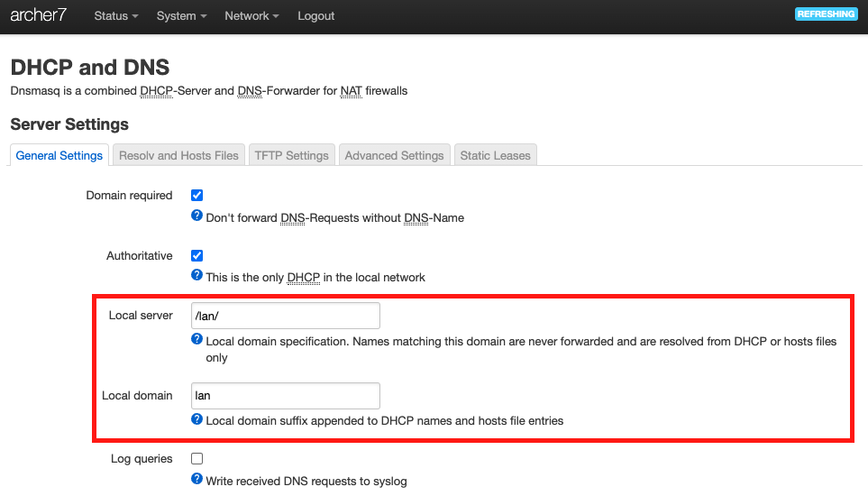Uncheck the Domain required checkbox
This screenshot has width=868, height=496.
[x=197, y=196]
